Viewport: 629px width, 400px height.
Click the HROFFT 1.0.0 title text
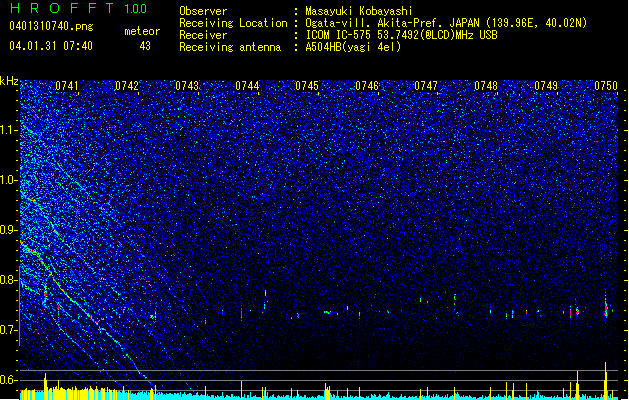click(79, 8)
